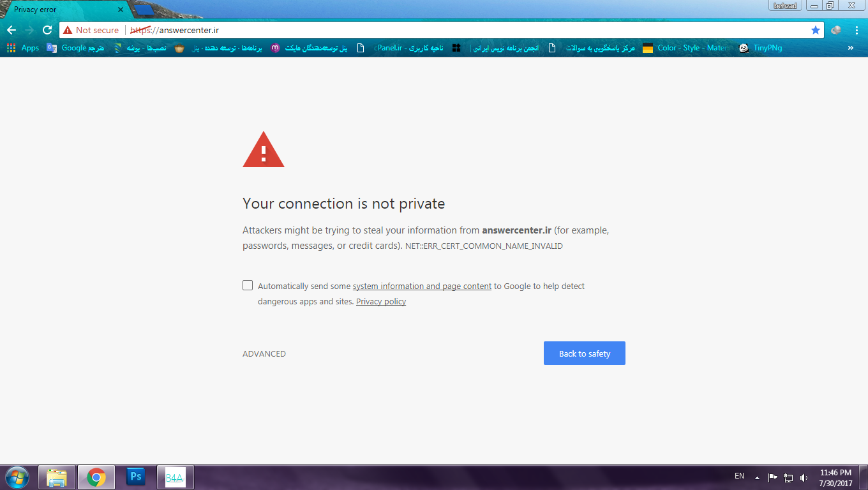This screenshot has height=490, width=868.
Task: Expand hidden system tray icons
Action: tap(756, 477)
